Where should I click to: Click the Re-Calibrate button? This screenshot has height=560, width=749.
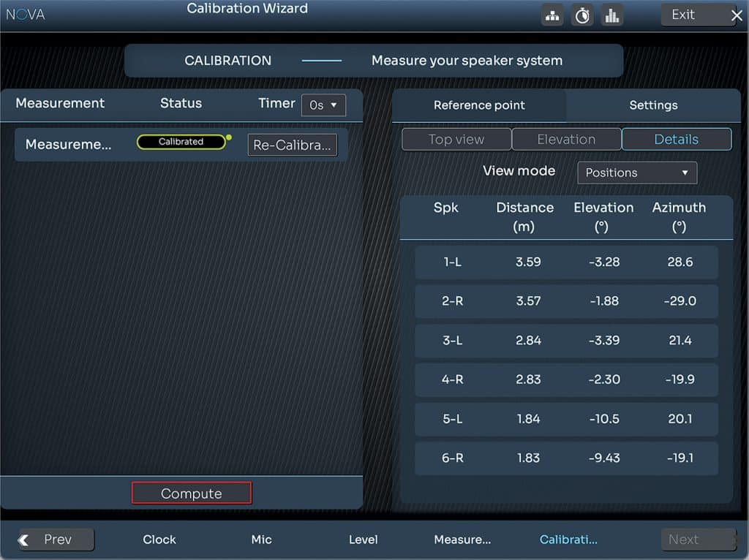[292, 145]
